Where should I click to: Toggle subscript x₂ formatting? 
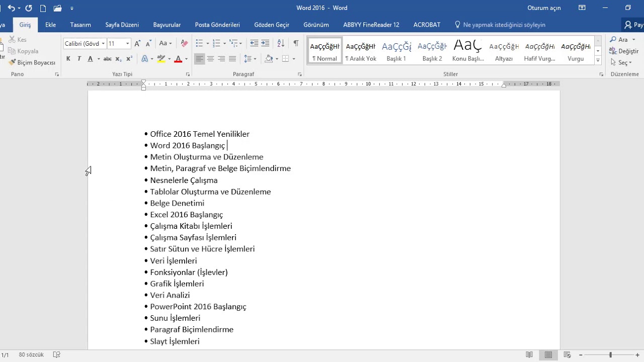(119, 59)
